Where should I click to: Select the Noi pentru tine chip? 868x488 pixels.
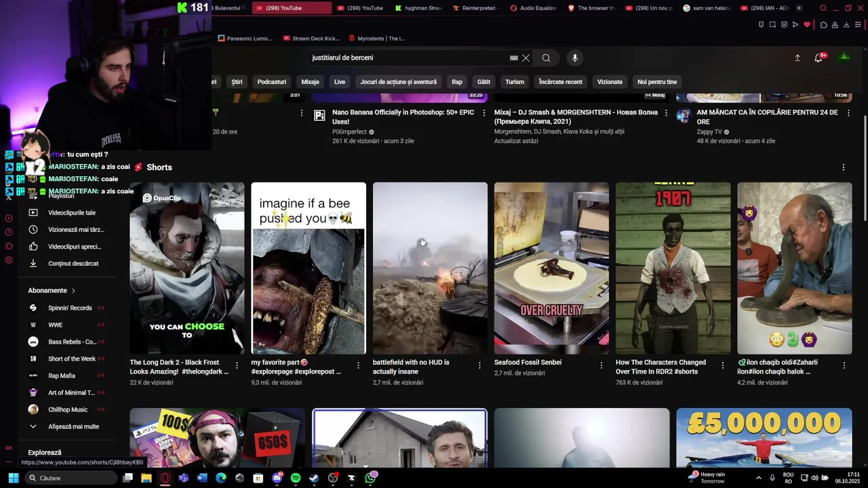[x=657, y=82]
